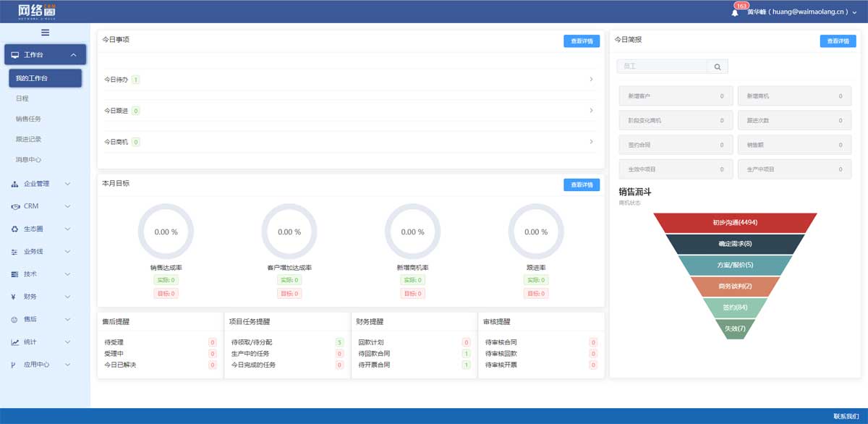Click 签约(84) funnel segment
The image size is (868, 424).
pos(735,307)
